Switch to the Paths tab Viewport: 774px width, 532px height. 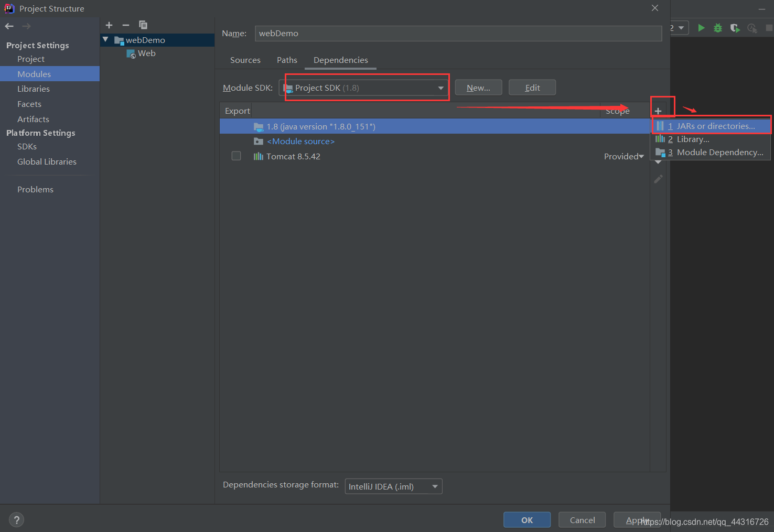pos(287,60)
